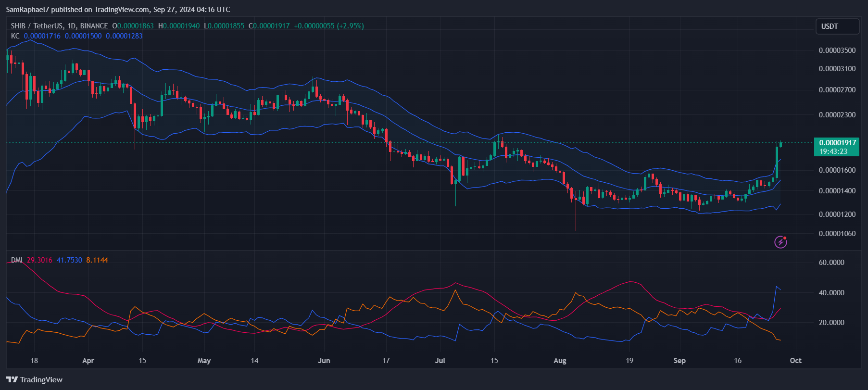868x390 pixels.
Task: Click the 0.00001060 price axis label
Action: (837, 234)
